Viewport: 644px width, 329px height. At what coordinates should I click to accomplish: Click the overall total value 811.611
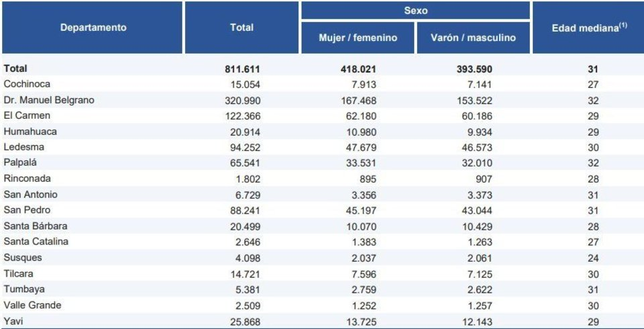click(x=242, y=68)
